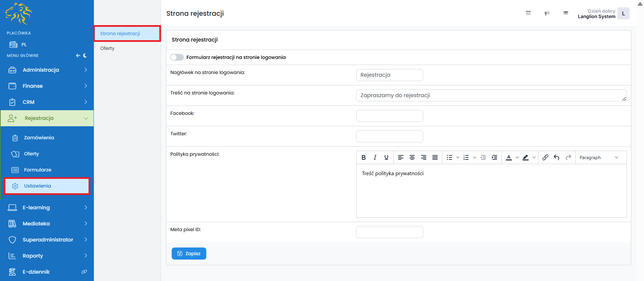Click into the Facebook input field
This screenshot has height=281, width=644.
[x=389, y=116]
